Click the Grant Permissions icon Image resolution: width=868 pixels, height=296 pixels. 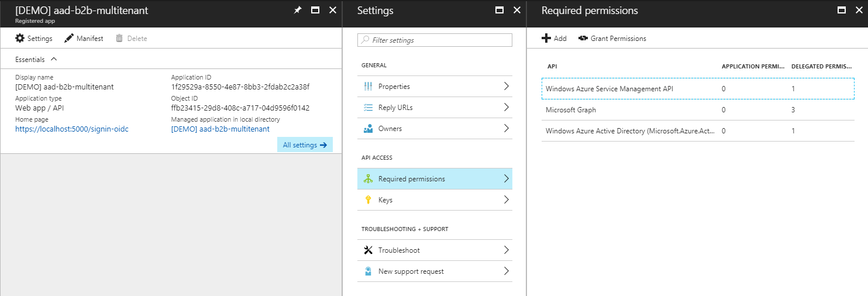[x=583, y=39]
